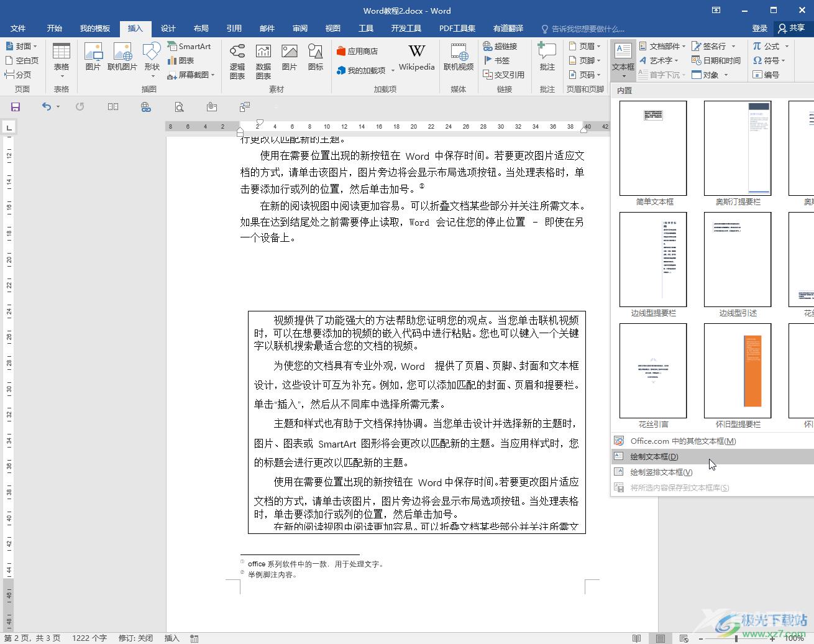Switch to the 审阅 Review tab
Screen dimensions: 814x644
[x=300, y=28]
